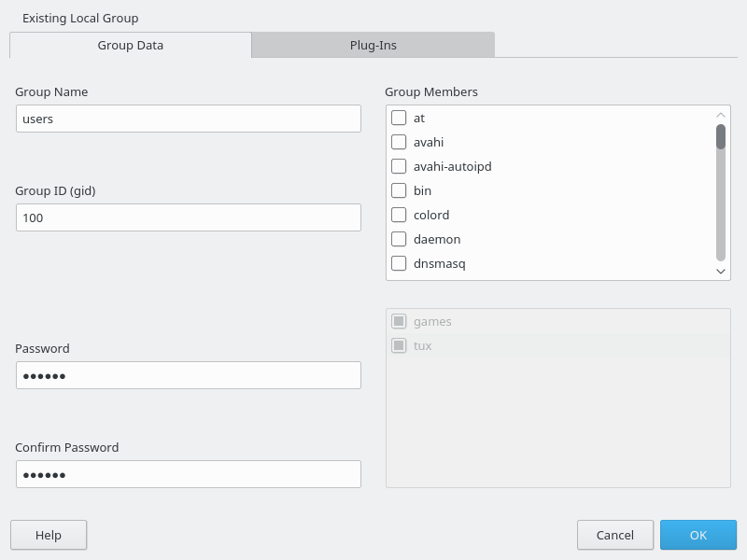Click the Group Members scrollbar handle
The image size is (747, 560).
click(x=721, y=137)
